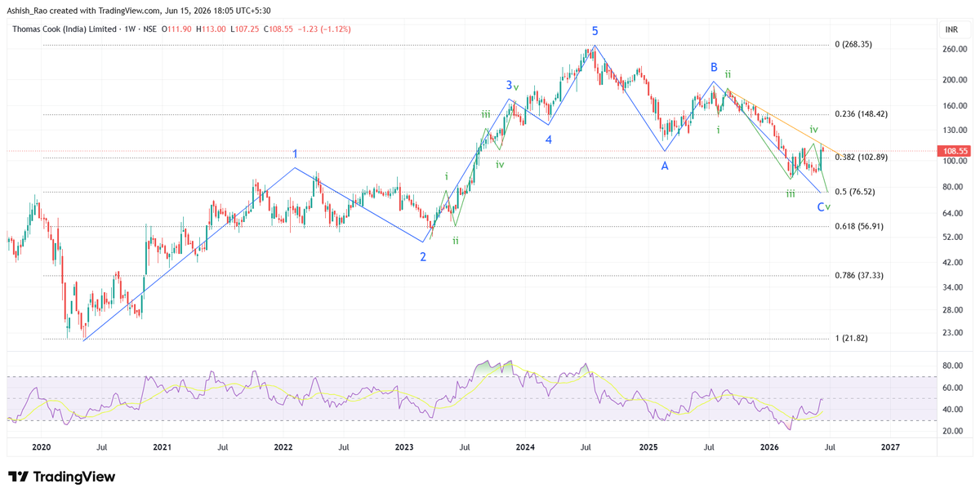Click the 2020 time axis label
The width and height of the screenshot is (980, 497).
coord(41,447)
